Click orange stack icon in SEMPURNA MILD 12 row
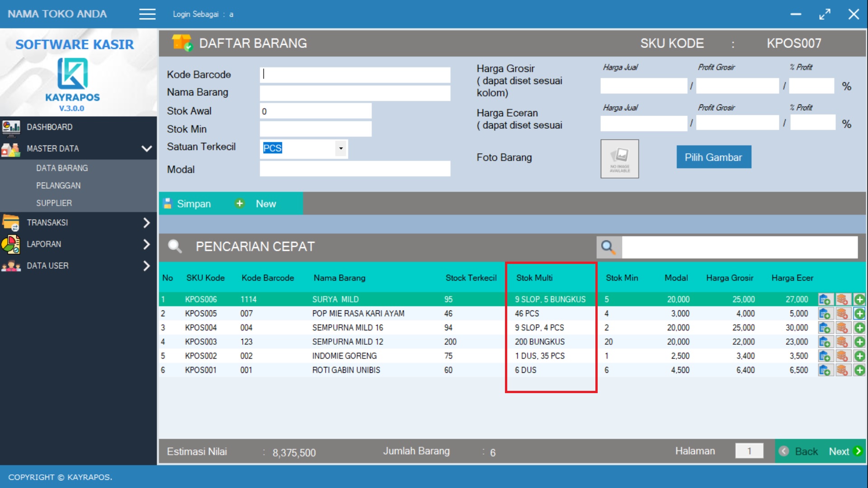This screenshot has height=488, width=868. (842, 342)
